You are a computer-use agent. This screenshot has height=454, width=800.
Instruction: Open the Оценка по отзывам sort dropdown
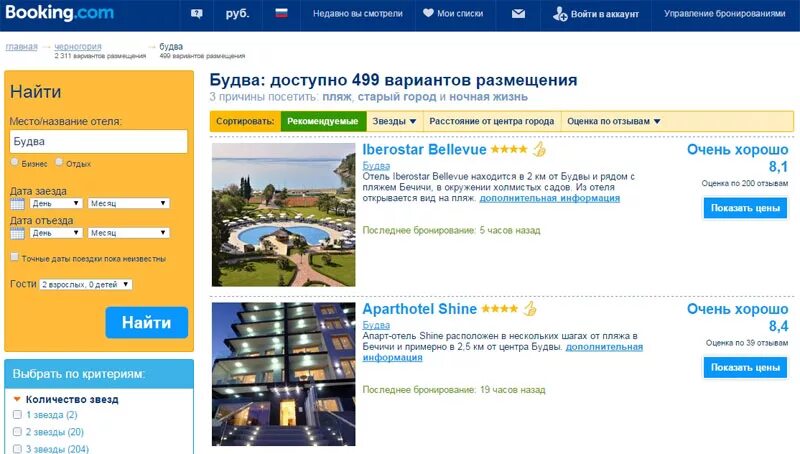click(614, 121)
